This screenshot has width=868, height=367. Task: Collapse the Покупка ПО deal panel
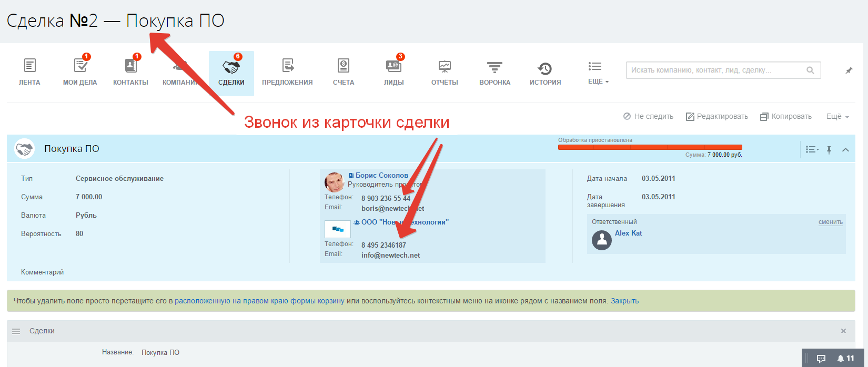(845, 150)
